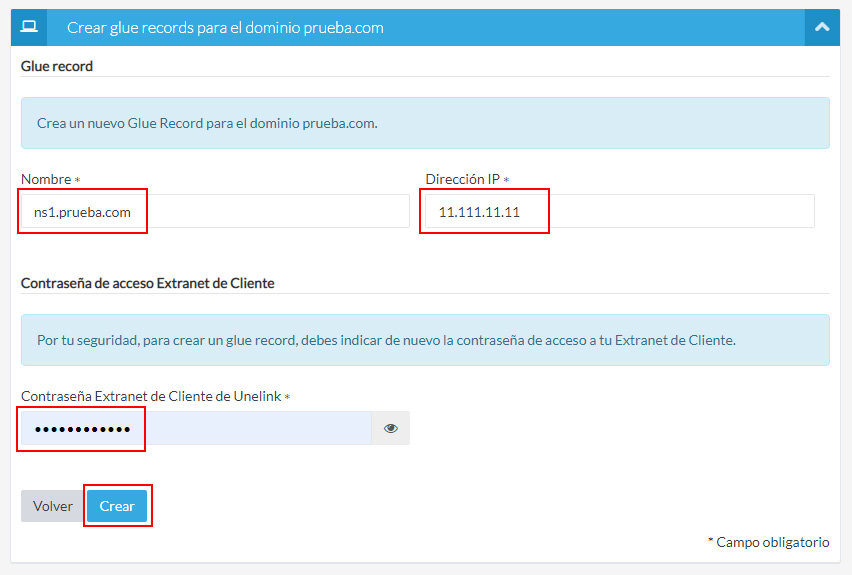The width and height of the screenshot is (852, 575).
Task: Click the asterisk after the Unelink password label
Action: tap(287, 397)
